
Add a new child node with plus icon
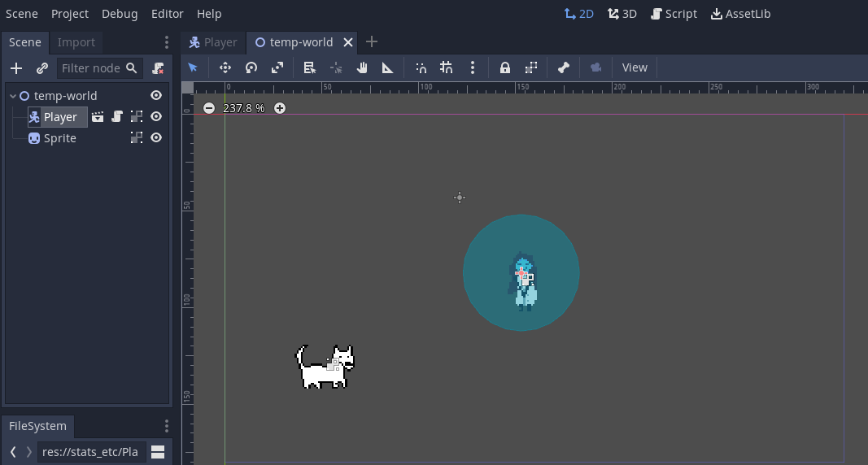click(x=16, y=68)
